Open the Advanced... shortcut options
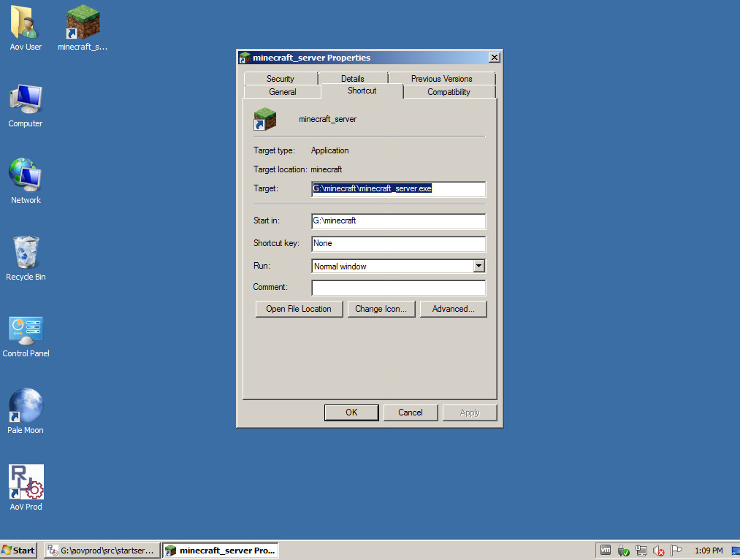740x560 pixels. [x=453, y=309]
